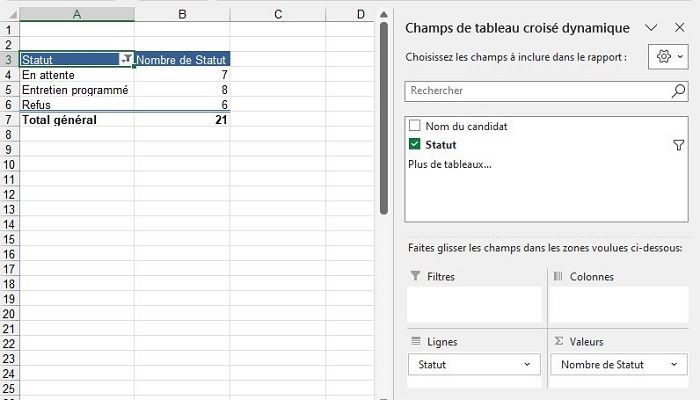Click the Filtres area funnel icon
This screenshot has width=700, height=400.
click(416, 276)
